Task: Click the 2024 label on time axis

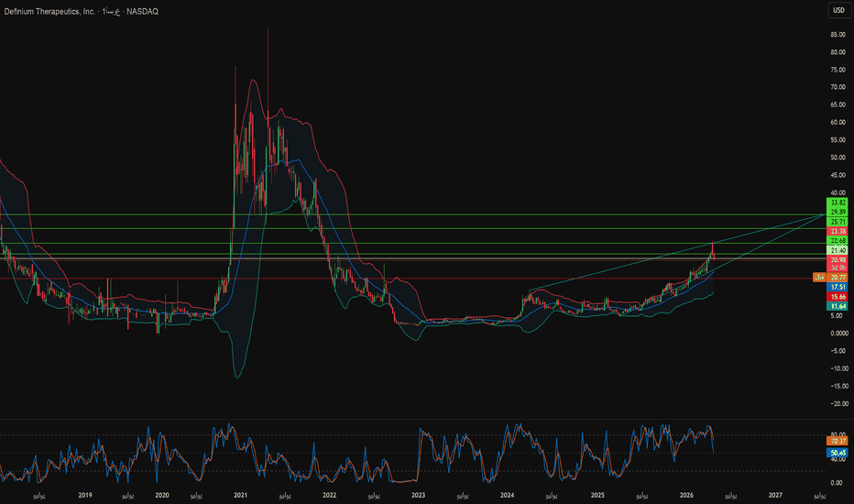Action: 507,495
